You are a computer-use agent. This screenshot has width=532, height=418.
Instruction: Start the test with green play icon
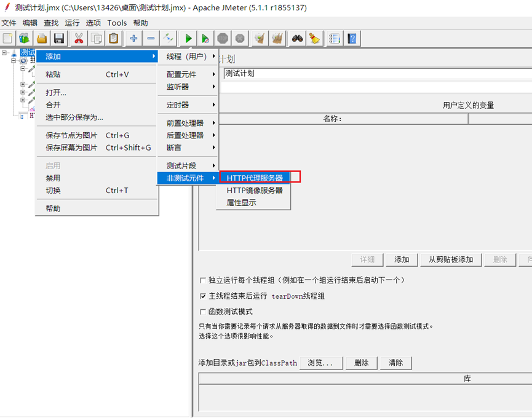point(188,38)
